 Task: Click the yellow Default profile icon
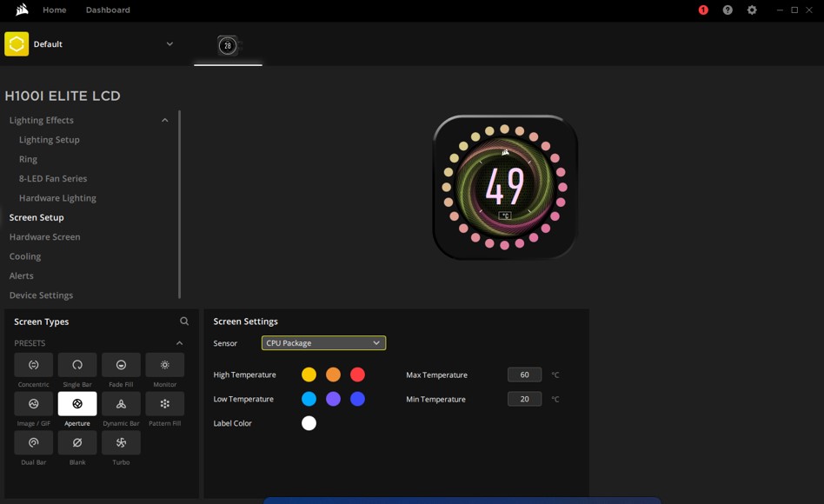point(17,44)
